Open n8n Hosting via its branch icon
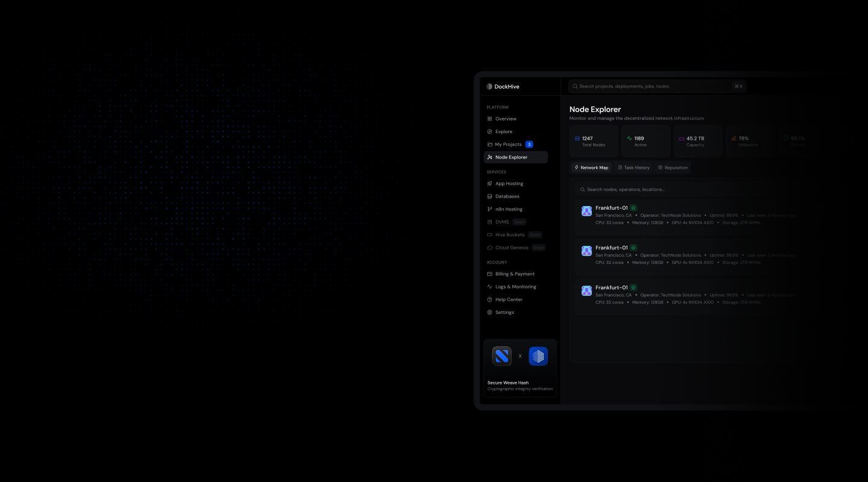 click(x=489, y=208)
